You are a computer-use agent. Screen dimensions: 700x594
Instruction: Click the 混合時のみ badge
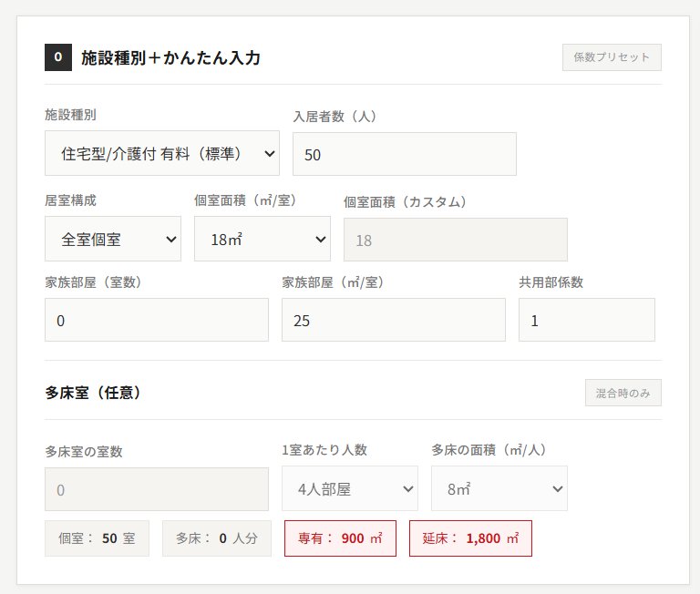[623, 393]
